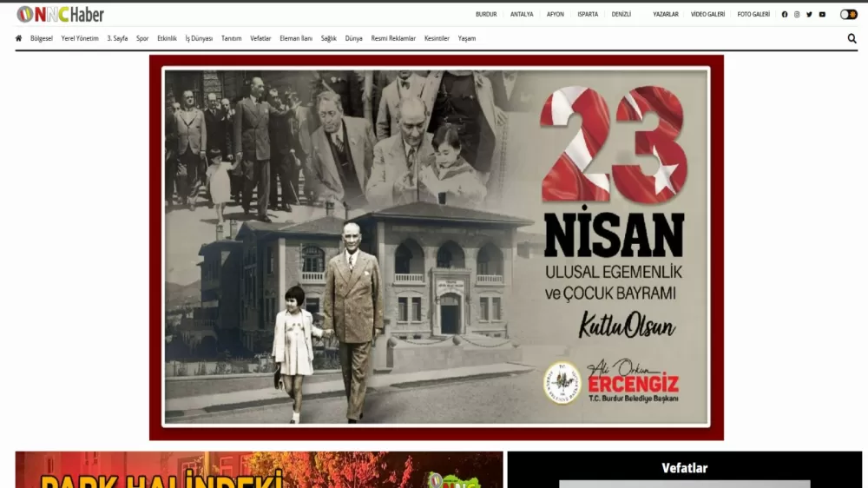The height and width of the screenshot is (488, 868).
Task: Open the Dünya menu item
Action: click(354, 38)
